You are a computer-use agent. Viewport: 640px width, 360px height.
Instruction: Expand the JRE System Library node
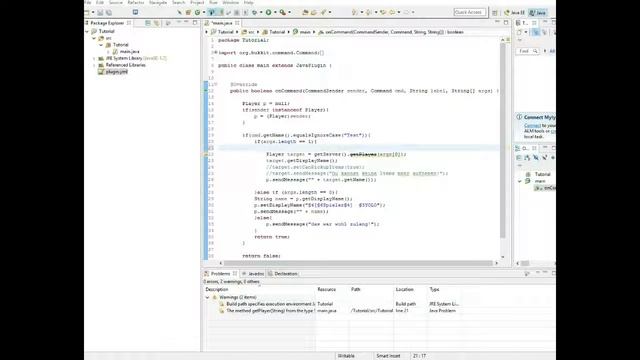[94, 58]
